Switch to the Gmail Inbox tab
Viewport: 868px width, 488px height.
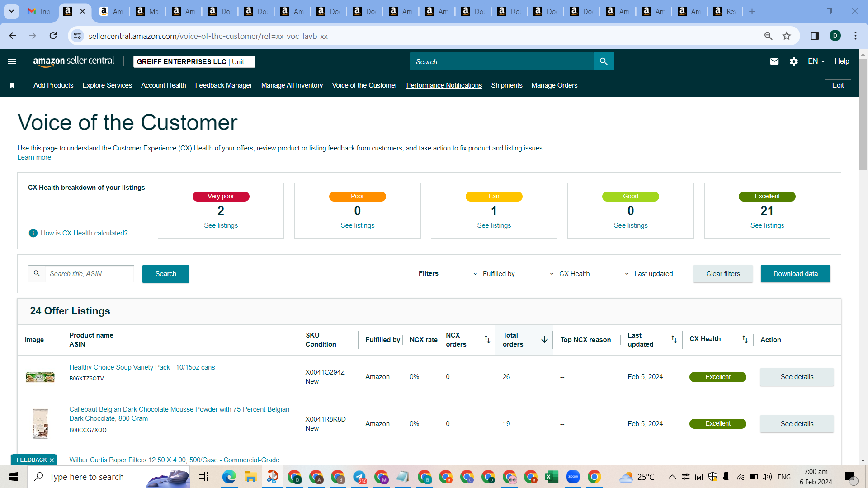(39, 11)
